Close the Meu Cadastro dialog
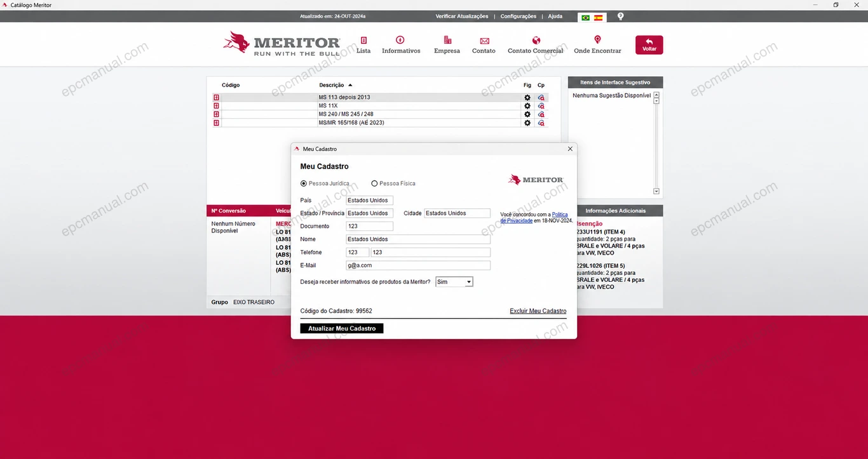This screenshot has width=868, height=459. [570, 149]
